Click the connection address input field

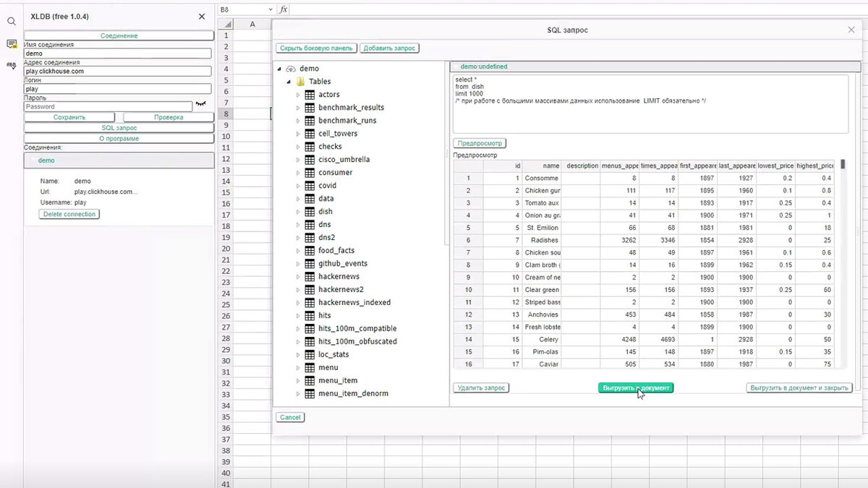point(118,72)
